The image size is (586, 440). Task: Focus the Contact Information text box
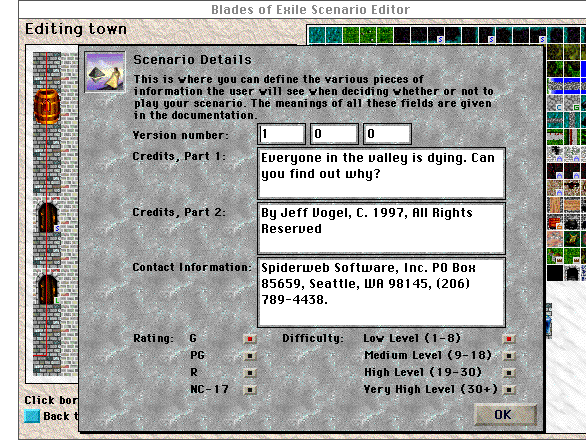pos(381,292)
